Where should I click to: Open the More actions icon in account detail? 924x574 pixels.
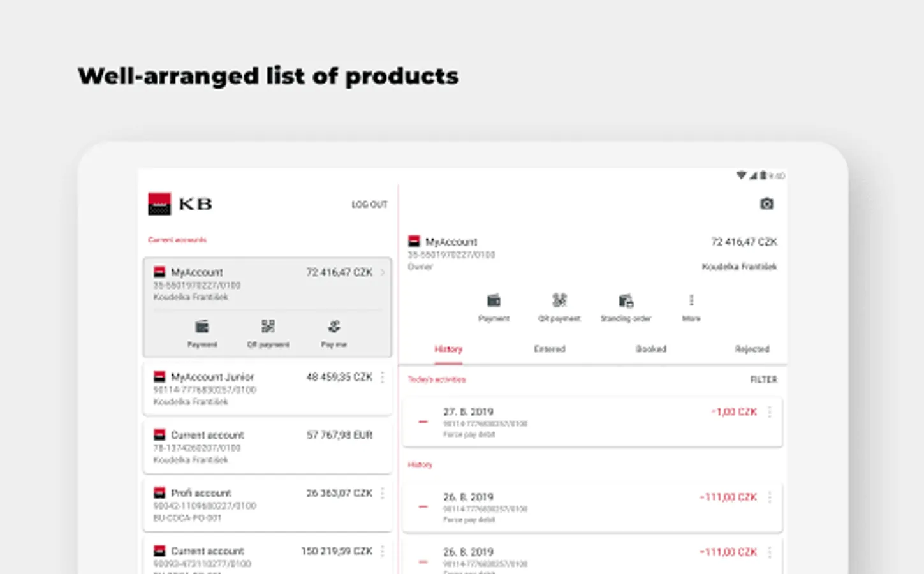691,301
